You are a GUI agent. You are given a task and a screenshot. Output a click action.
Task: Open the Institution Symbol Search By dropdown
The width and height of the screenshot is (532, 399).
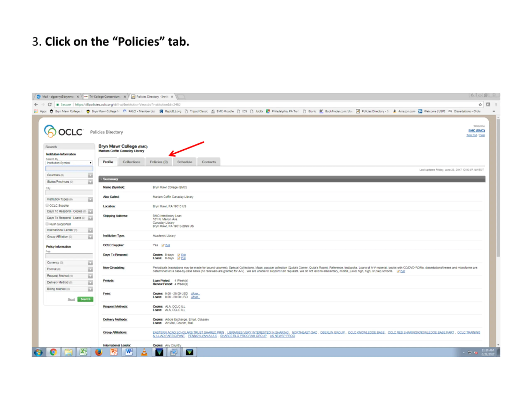(x=69, y=163)
